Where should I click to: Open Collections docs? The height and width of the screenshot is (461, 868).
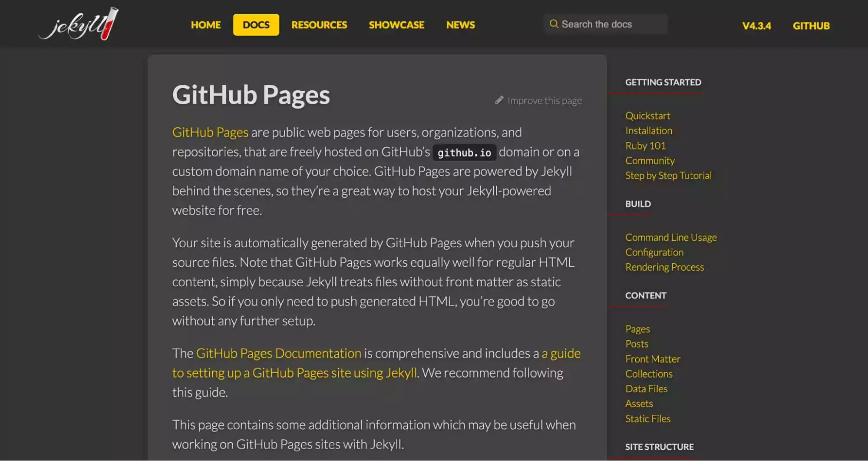click(x=649, y=374)
